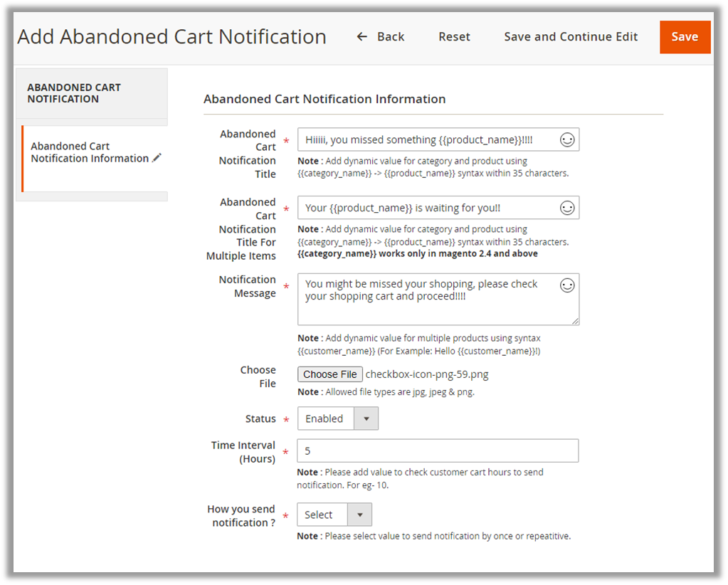Screen dimensions: 728x585
Task: Open emoji picker for Multiple Items title
Action: (x=567, y=208)
